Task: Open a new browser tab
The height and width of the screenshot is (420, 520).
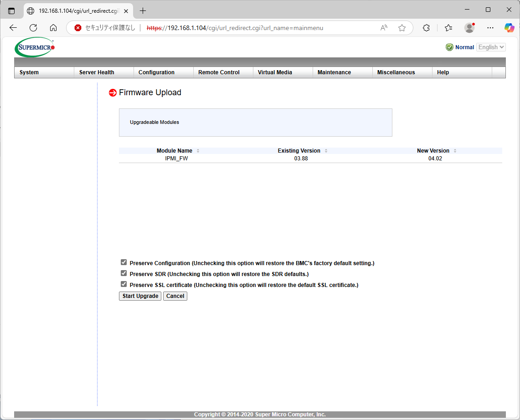Action: coord(143,10)
